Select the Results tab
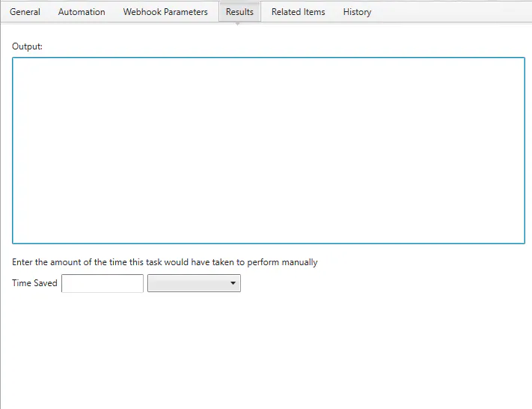The width and height of the screenshot is (532, 409). (239, 12)
